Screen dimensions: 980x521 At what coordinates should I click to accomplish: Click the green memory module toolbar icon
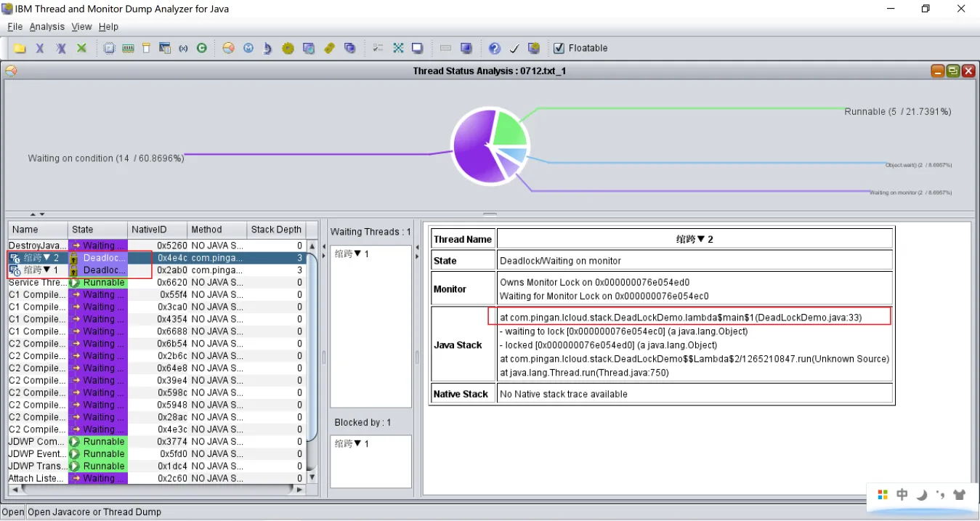click(128, 48)
